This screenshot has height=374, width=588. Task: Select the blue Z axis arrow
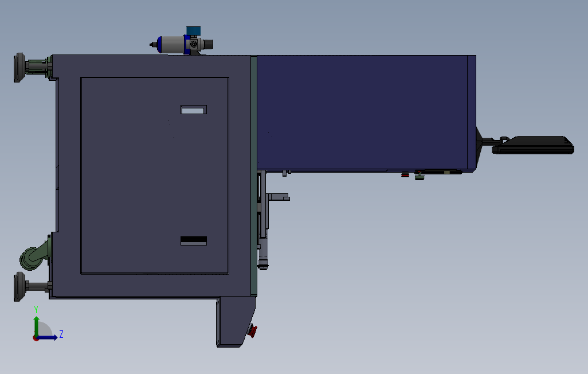[47, 337]
